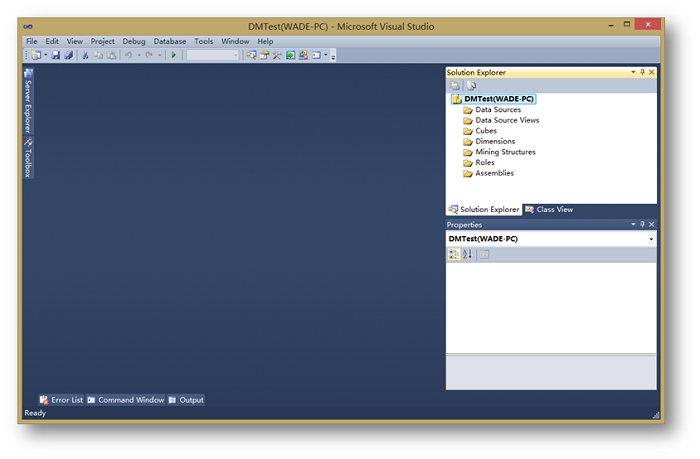
Task: Click the Solution Explorer toolbar icon
Action: pyautogui.click(x=251, y=55)
